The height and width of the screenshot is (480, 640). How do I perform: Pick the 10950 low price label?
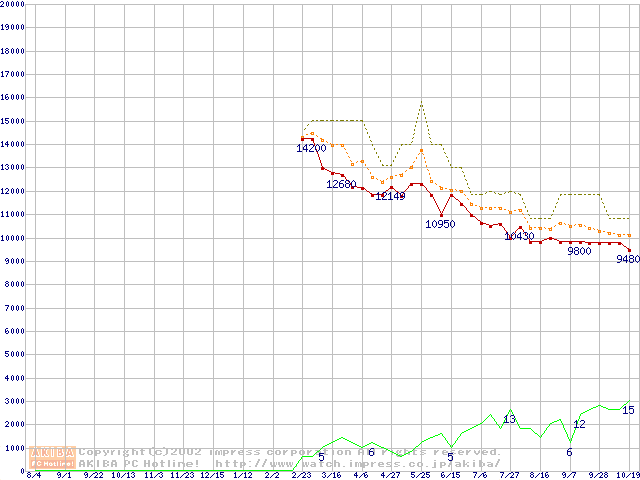440,224
